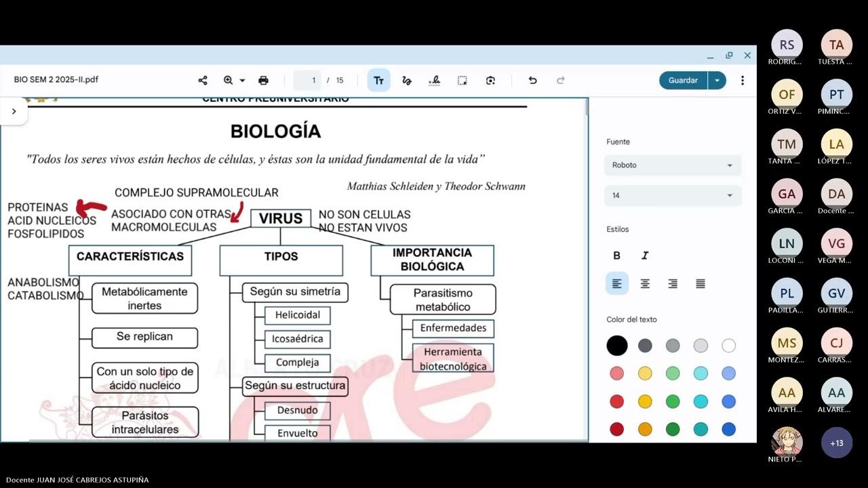Click the RS participant avatar
This screenshot has height=488, width=868.
pyautogui.click(x=787, y=45)
